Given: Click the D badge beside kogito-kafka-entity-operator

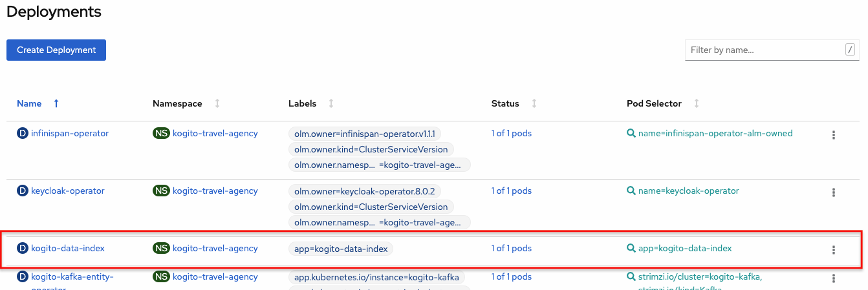Looking at the screenshot, I should pos(23,277).
